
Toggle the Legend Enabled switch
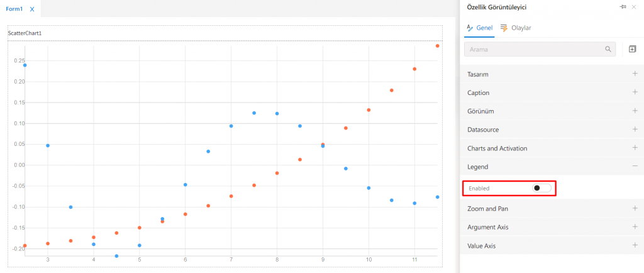(541, 188)
